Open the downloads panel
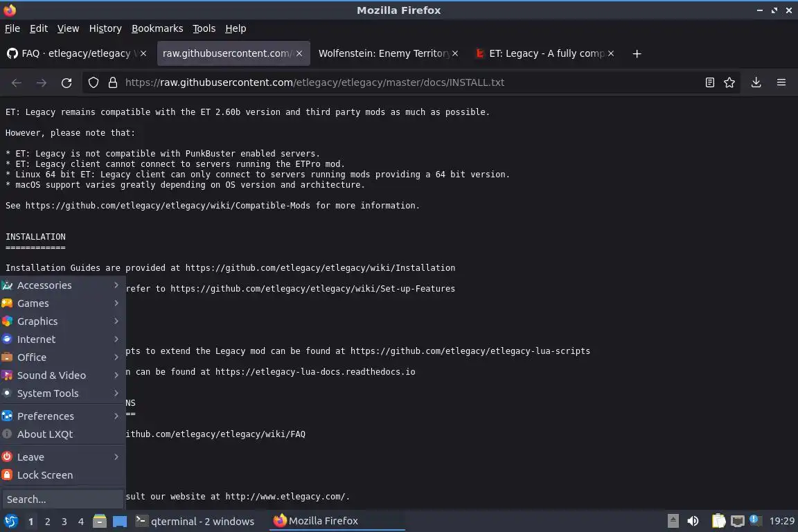798x532 pixels. tap(756, 82)
